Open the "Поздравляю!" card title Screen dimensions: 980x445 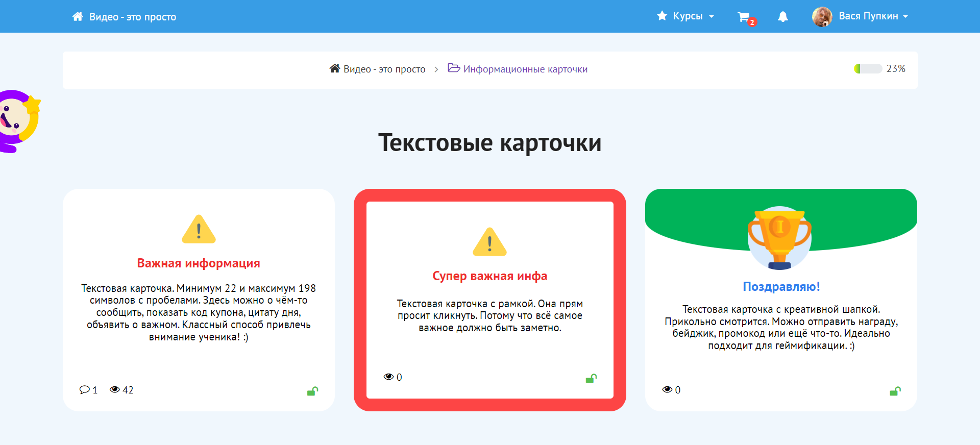781,287
